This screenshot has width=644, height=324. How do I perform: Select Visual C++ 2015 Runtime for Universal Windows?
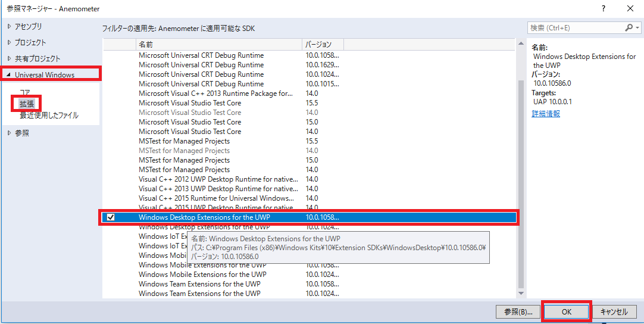click(x=308, y=198)
